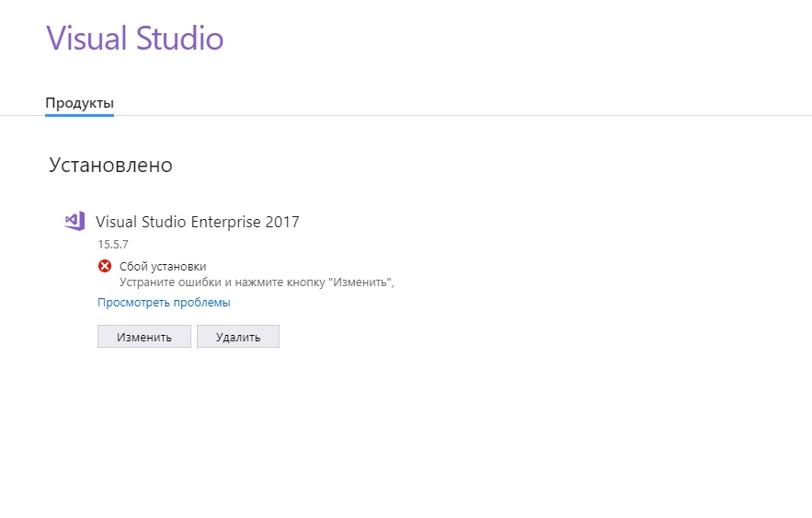
Task: Click the horizontal divider line below the tabs
Action: tap(460, 116)
